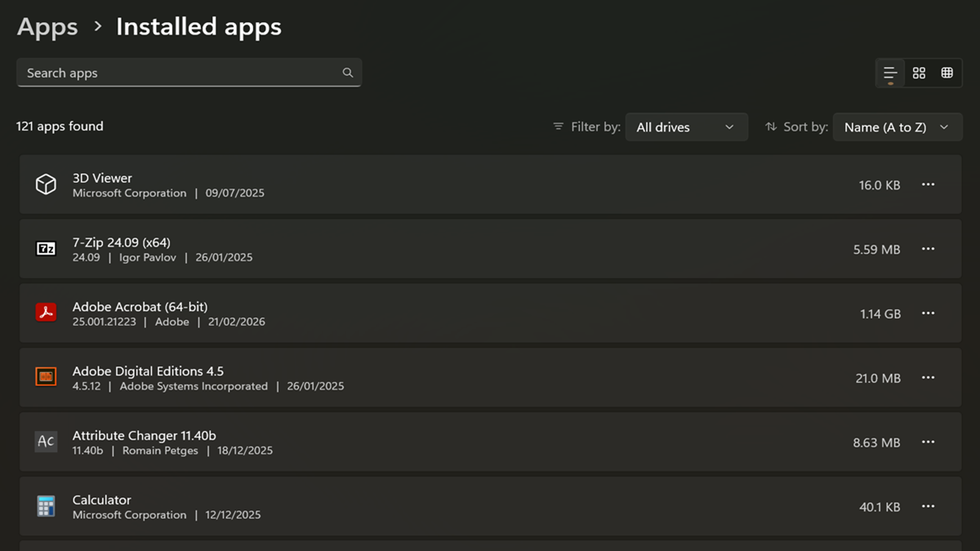The height and width of the screenshot is (551, 980).
Task: Click the filter funnel icon
Action: click(x=560, y=127)
